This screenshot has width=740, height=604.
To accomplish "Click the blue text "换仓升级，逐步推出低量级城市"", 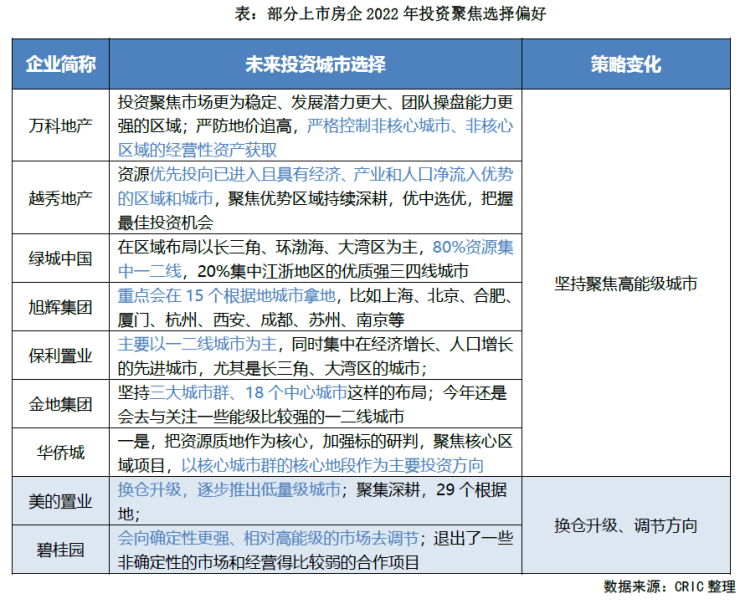I will click(x=229, y=490).
